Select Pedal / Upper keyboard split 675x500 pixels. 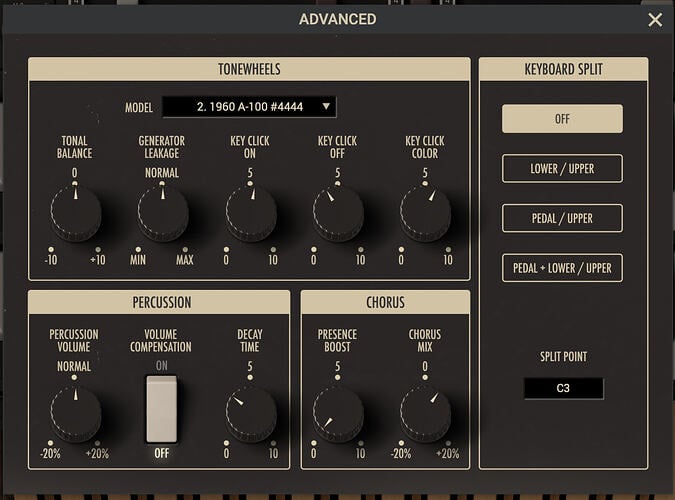point(562,218)
